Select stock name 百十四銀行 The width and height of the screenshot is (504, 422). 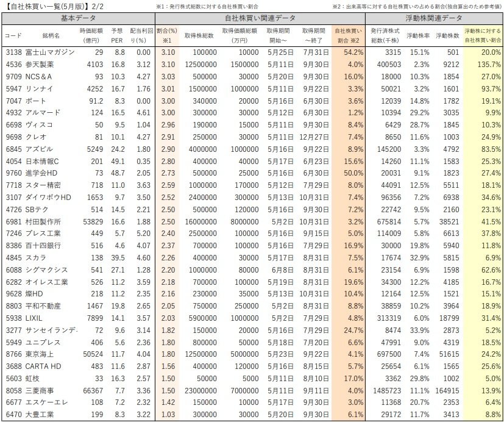pyautogui.click(x=43, y=245)
